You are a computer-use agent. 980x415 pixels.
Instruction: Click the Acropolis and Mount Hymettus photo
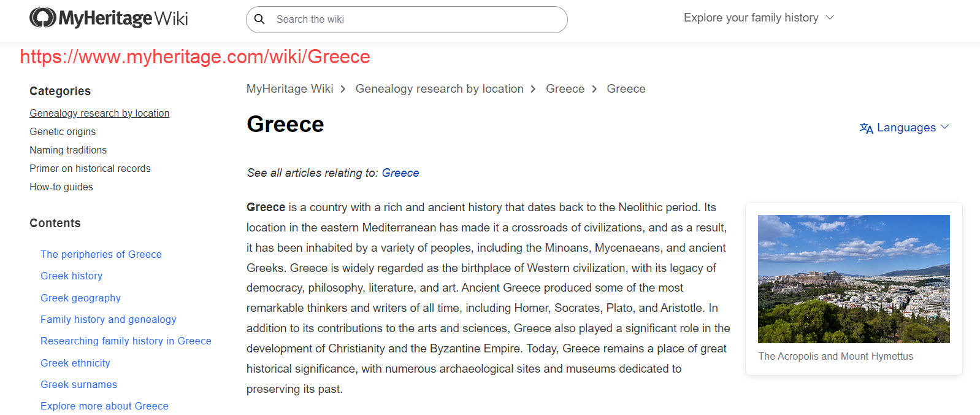[x=853, y=279]
